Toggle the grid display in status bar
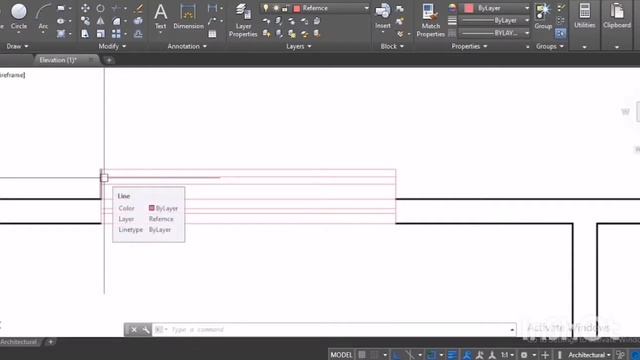This screenshot has width=640, height=360. coord(362,355)
